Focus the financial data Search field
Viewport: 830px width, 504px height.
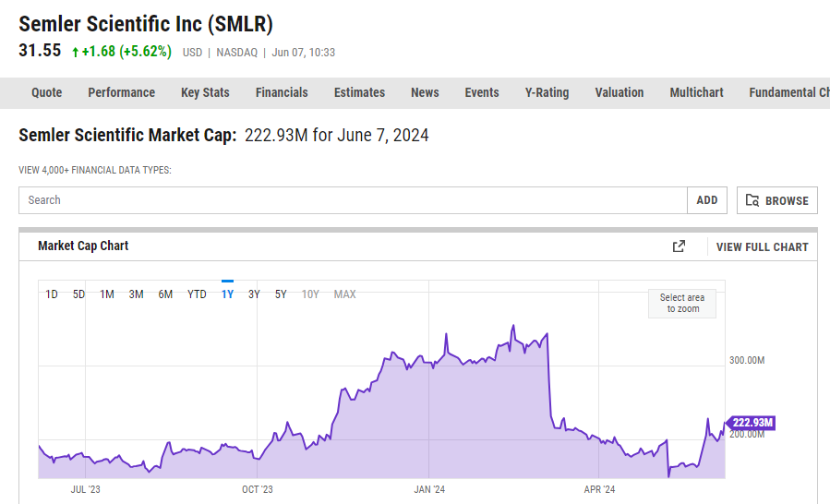coord(353,200)
